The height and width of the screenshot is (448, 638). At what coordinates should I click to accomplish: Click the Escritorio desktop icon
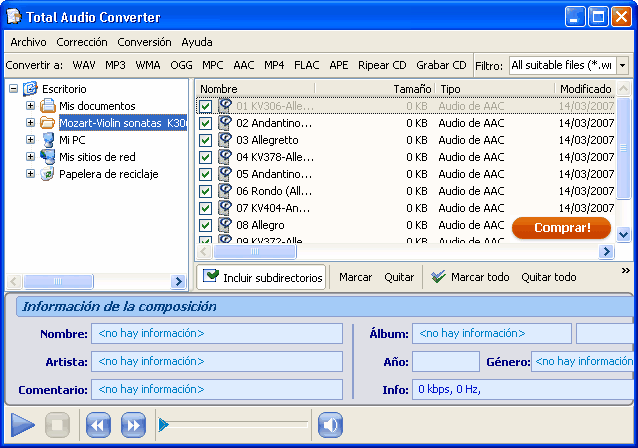coord(30,89)
